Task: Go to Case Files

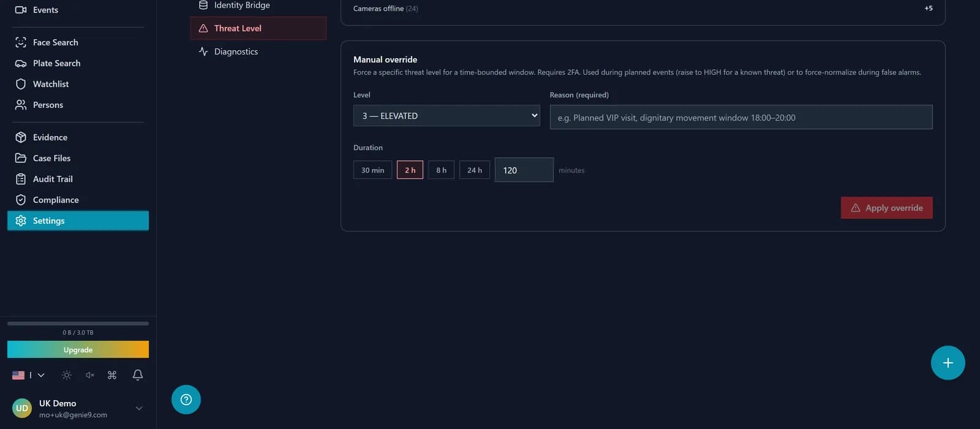Action: (78, 158)
